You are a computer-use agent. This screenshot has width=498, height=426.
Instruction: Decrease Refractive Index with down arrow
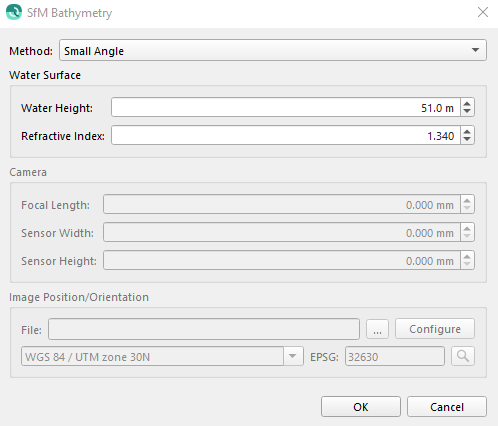[467, 140]
